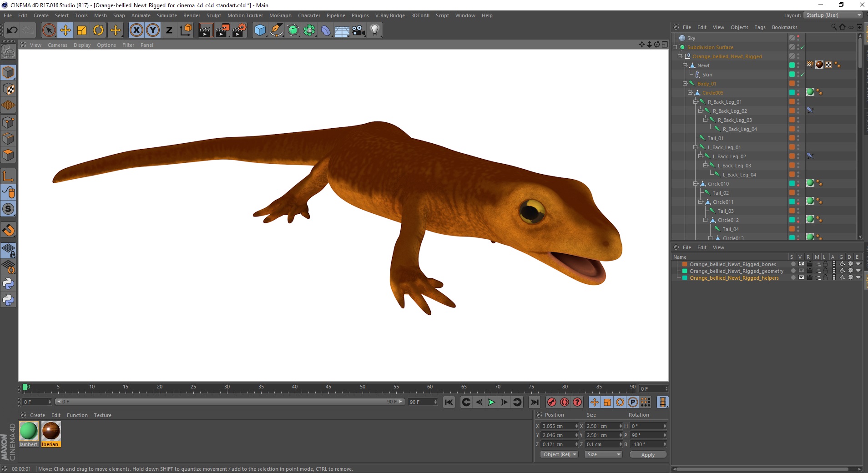
Task: Collapse the R_Back_Leg_01 branch
Action: 696,102
